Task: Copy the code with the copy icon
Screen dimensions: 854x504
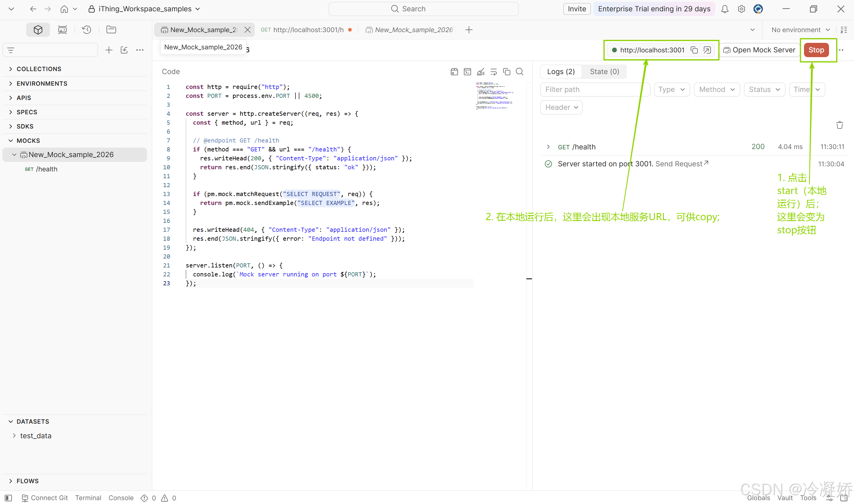Action: pos(507,72)
